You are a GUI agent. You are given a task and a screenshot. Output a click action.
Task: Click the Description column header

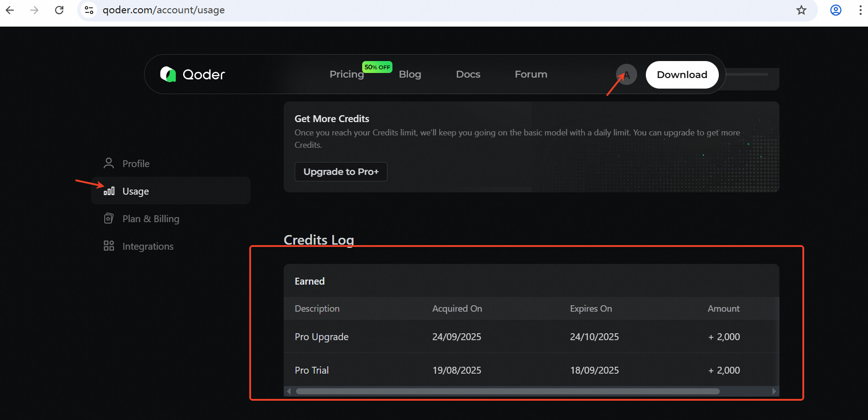[317, 308]
